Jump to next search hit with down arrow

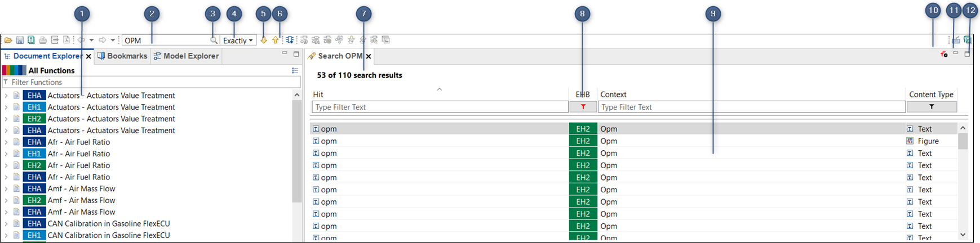coord(263,40)
